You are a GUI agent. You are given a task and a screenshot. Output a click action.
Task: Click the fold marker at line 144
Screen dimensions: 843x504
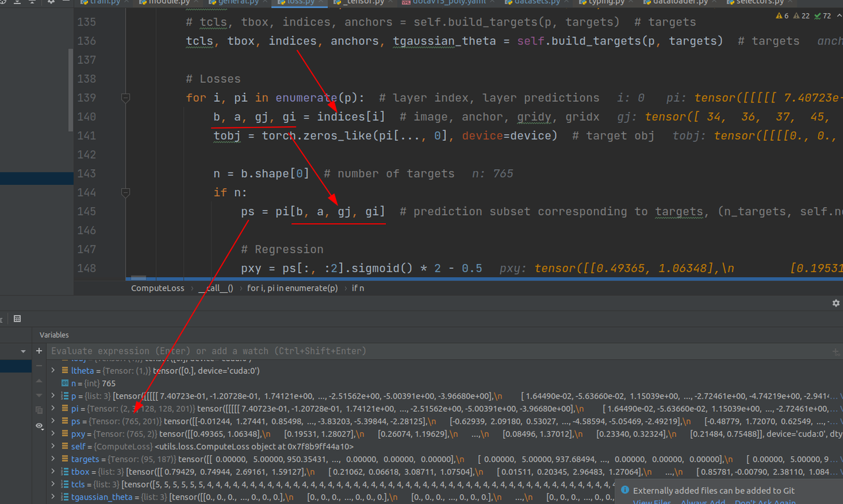tap(125, 192)
